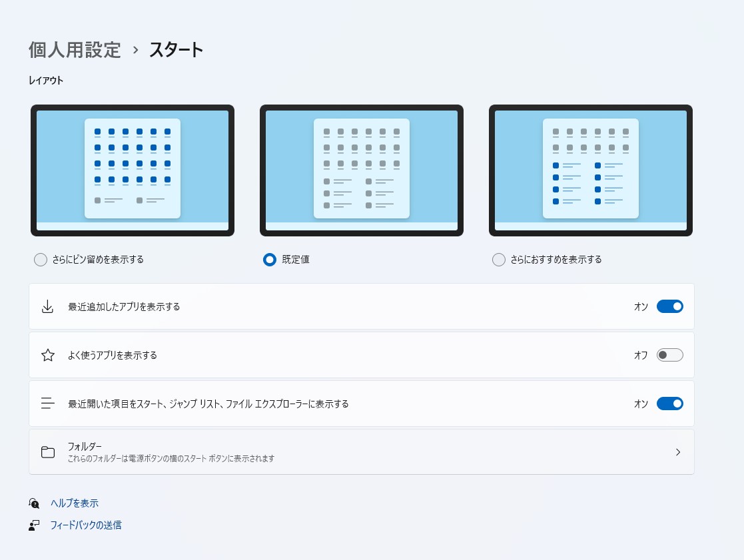Enable よく使うアプリを表示する toggle
Image resolution: width=744 pixels, height=560 pixels.
click(x=670, y=354)
